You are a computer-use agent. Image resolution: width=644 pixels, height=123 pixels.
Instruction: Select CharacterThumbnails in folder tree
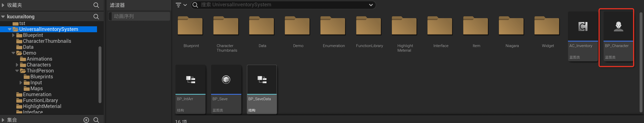point(47,41)
